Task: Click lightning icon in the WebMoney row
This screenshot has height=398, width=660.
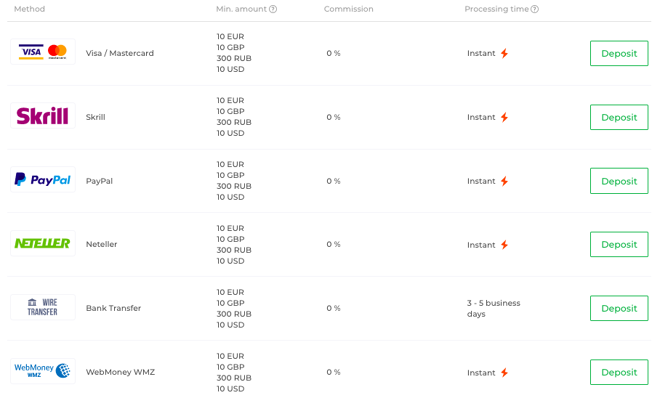Action: pos(504,372)
